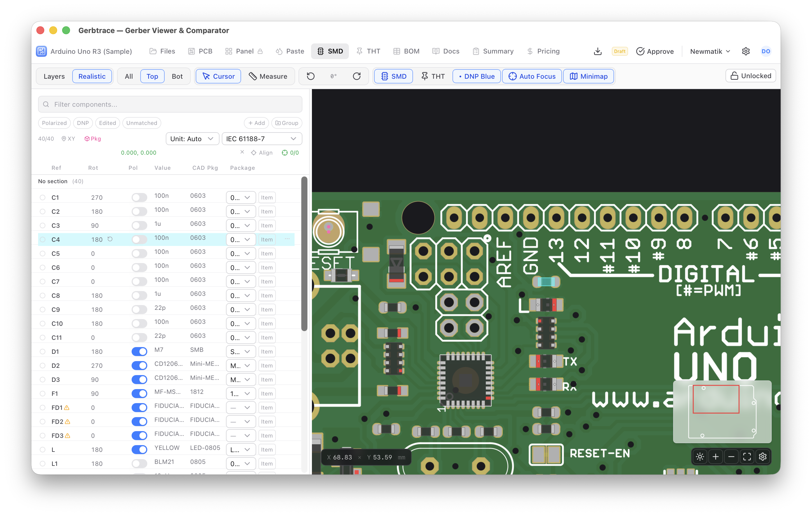Open viewer settings gear near zoom controls

762,457
